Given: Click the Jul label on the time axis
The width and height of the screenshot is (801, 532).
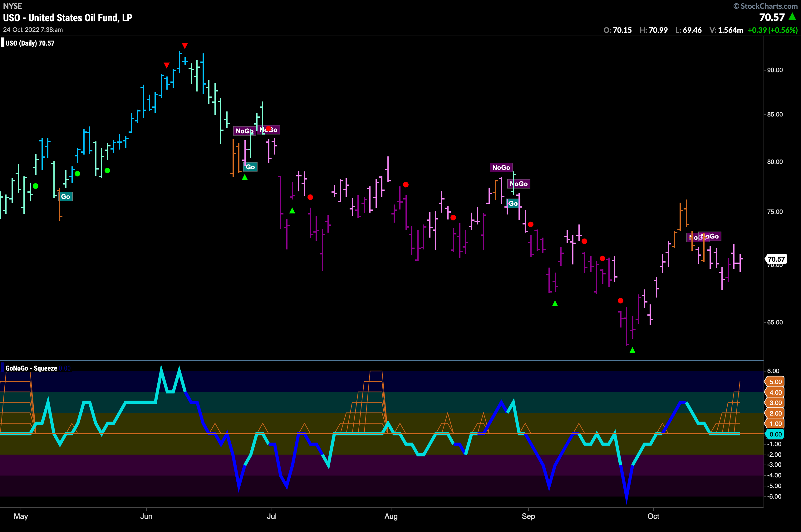Looking at the screenshot, I should point(272,516).
